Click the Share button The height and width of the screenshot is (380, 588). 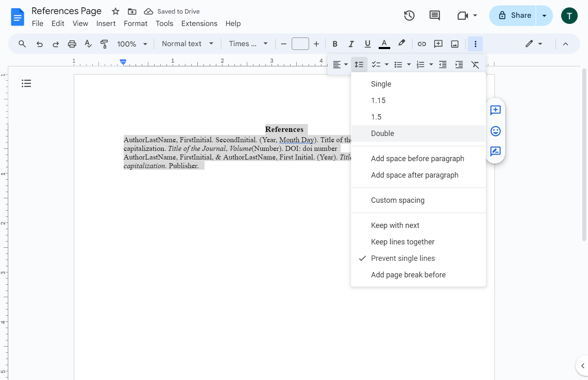(x=513, y=16)
